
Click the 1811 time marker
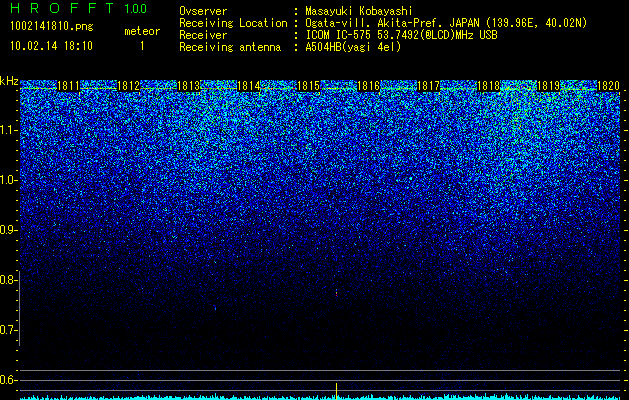coord(68,86)
